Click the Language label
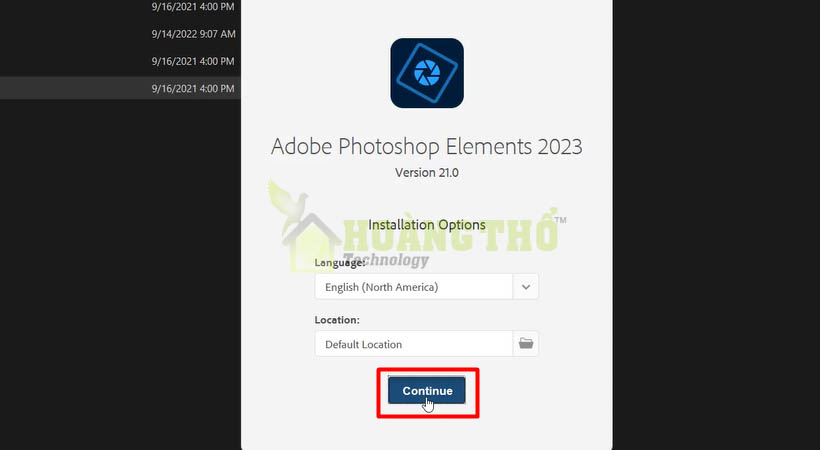 pos(339,263)
